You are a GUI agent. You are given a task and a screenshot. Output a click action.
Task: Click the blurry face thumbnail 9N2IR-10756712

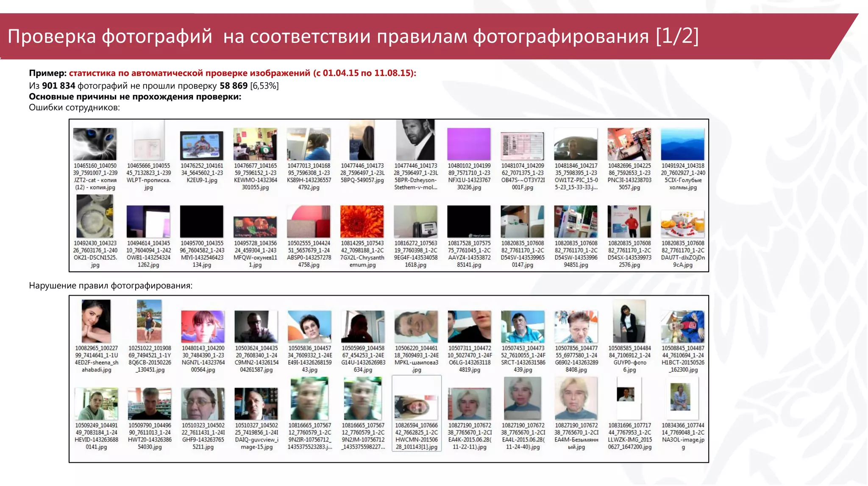(310, 398)
